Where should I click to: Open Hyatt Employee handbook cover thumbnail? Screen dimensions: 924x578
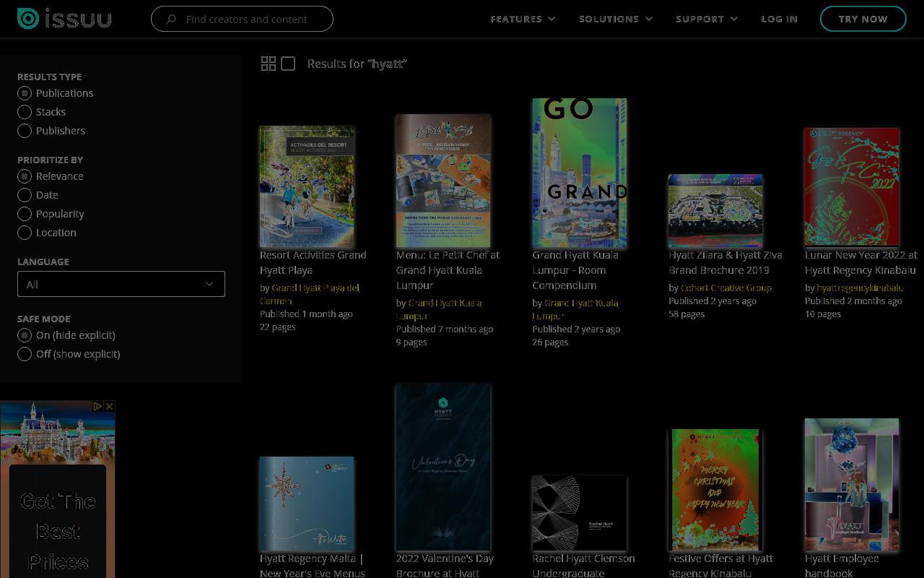coord(852,485)
